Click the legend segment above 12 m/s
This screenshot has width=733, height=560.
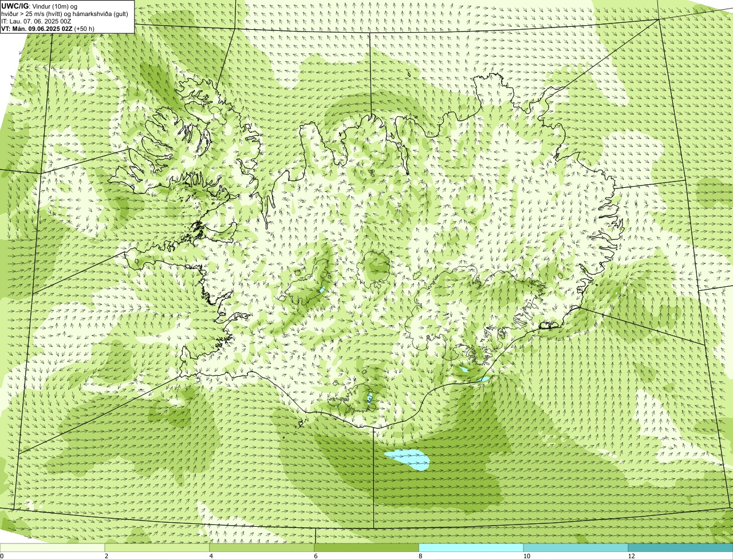click(x=680, y=547)
